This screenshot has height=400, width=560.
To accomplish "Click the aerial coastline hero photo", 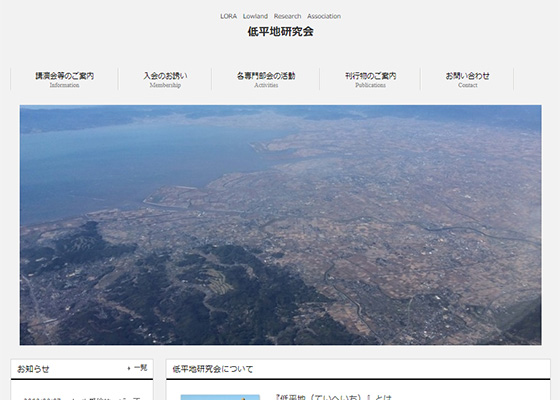I will pos(280,225).
